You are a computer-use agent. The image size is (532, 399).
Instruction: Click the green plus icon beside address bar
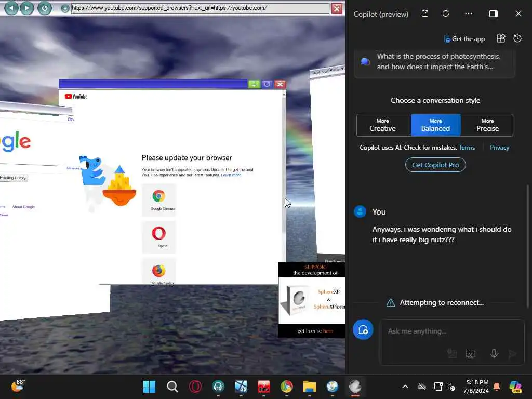point(65,8)
